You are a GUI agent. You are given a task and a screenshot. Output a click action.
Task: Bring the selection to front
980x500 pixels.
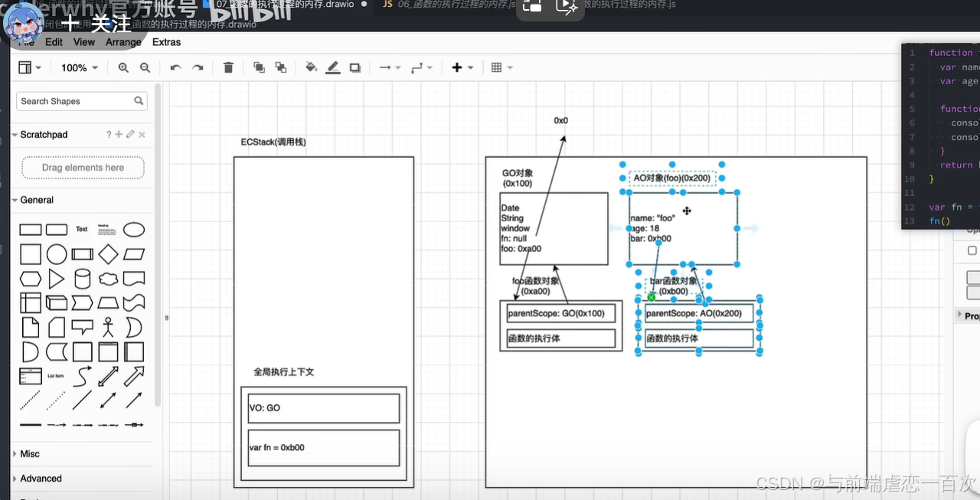click(259, 67)
